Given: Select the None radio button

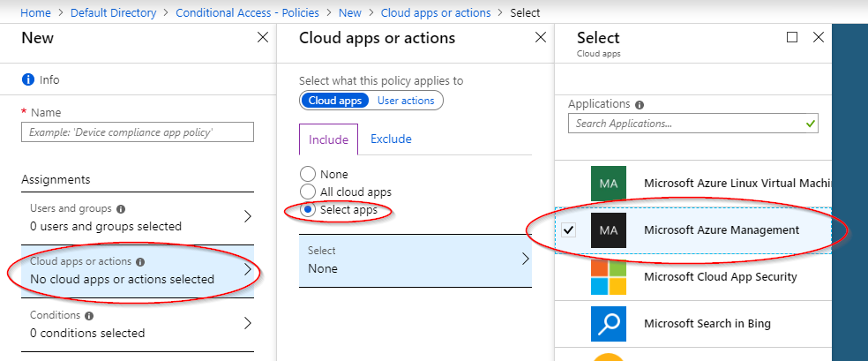Looking at the screenshot, I should [308, 175].
